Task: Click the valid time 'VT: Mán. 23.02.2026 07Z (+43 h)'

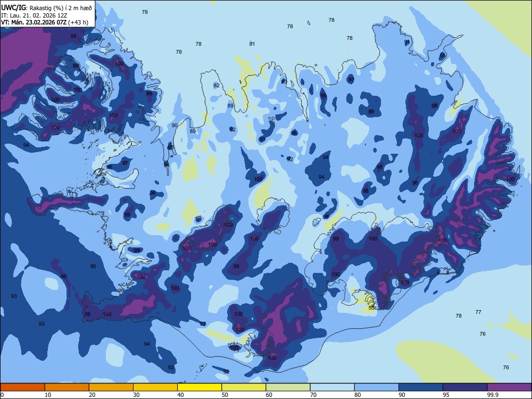Action: click(x=45, y=22)
